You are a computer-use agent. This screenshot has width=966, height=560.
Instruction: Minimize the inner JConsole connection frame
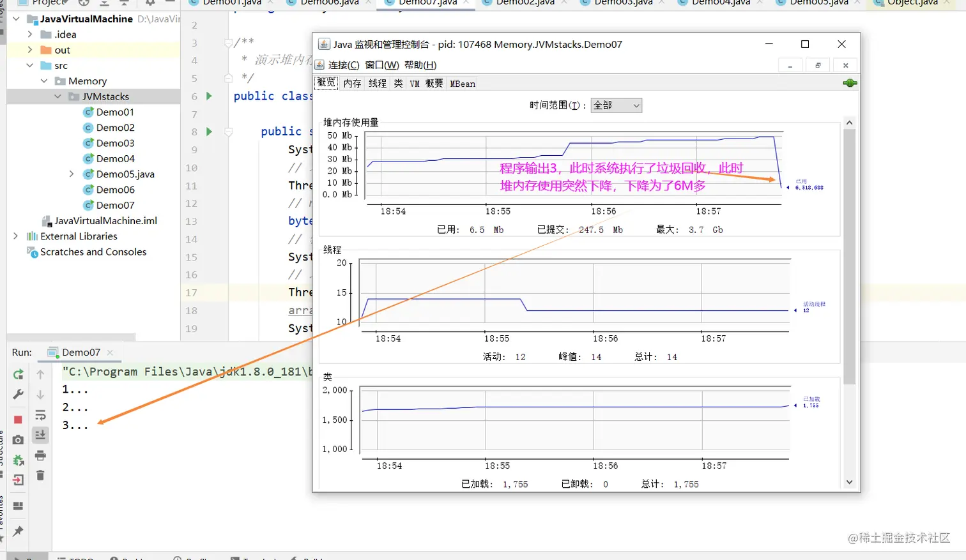790,65
